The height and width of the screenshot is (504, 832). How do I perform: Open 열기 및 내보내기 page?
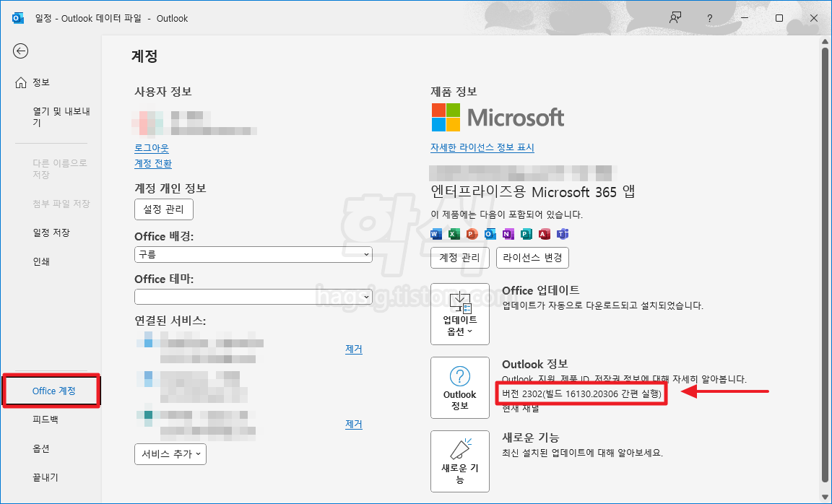(x=61, y=117)
